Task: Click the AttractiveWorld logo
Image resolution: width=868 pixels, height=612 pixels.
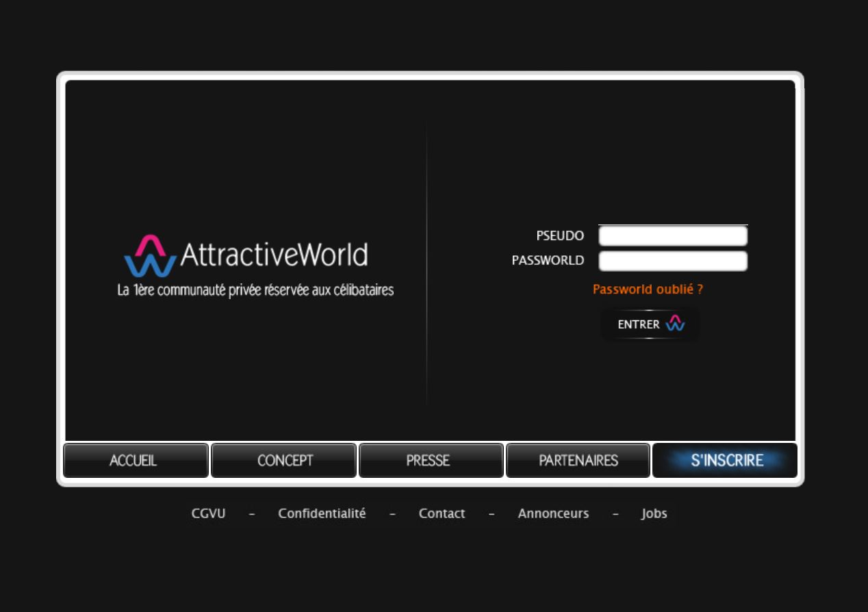Action: 246,255
